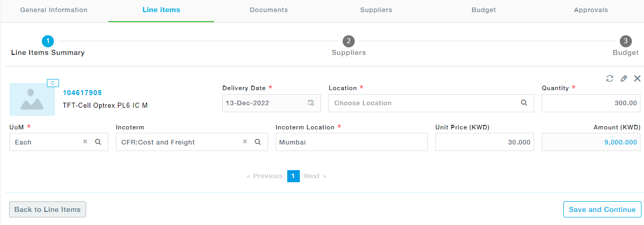This screenshot has width=644, height=225.
Task: Click search icon in Location field
Action: (x=524, y=103)
